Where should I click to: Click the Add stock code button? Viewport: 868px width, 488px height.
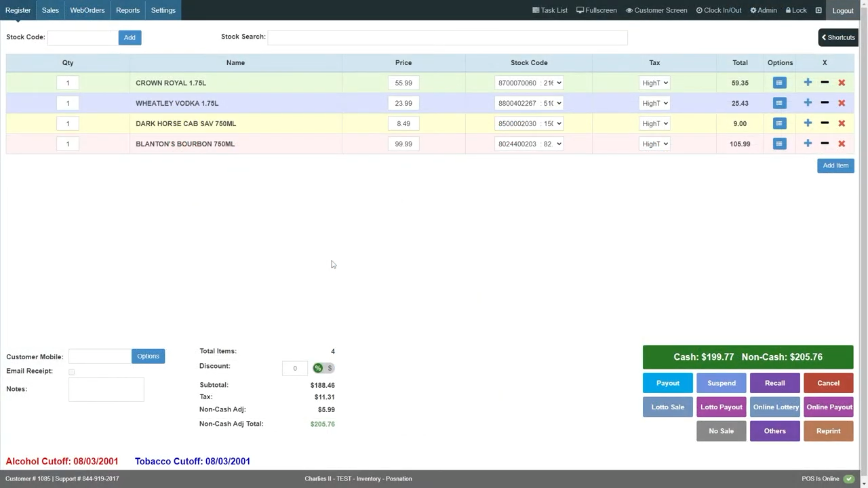130,37
